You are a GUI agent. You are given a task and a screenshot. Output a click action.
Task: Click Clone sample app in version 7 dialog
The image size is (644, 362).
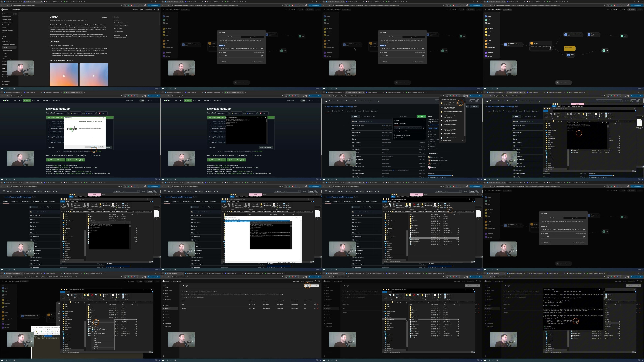[x=580, y=243]
